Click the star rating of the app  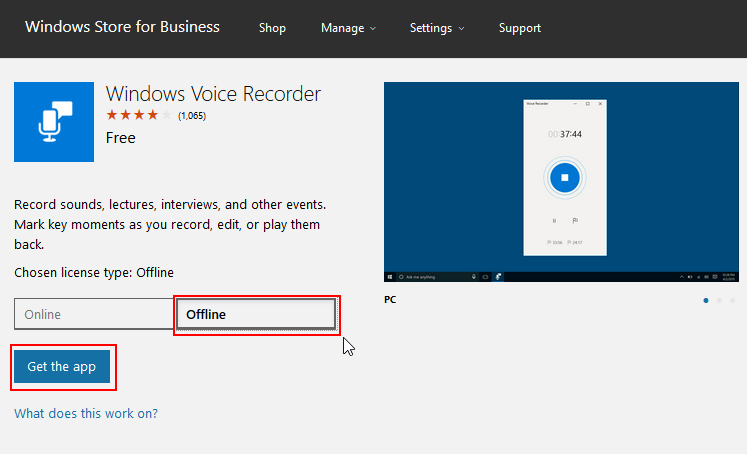point(139,115)
